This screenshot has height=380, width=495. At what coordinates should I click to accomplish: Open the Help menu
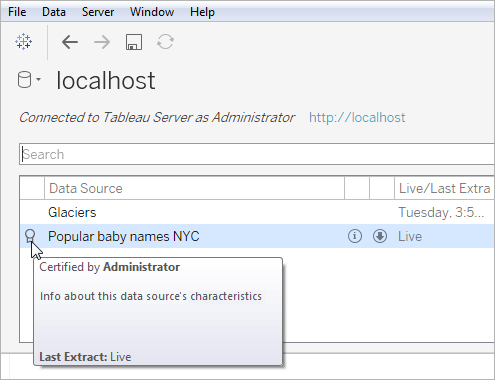click(x=202, y=12)
